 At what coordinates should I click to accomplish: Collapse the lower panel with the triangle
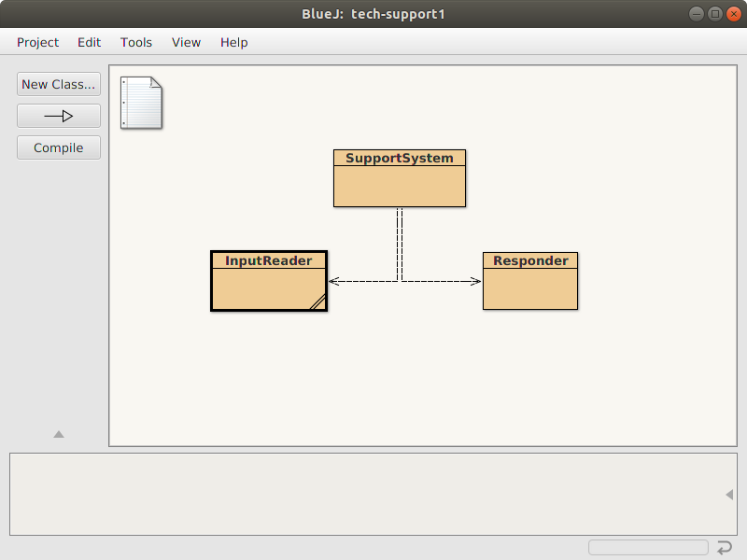[x=58, y=433]
